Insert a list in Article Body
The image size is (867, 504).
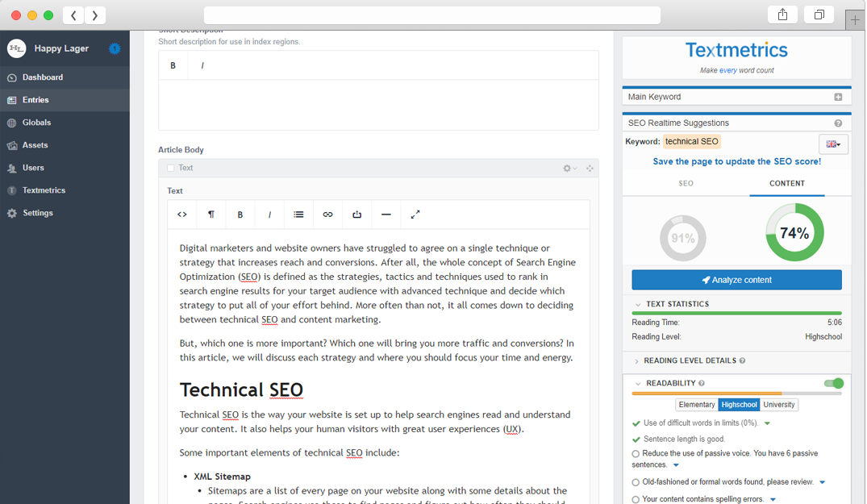coord(298,215)
